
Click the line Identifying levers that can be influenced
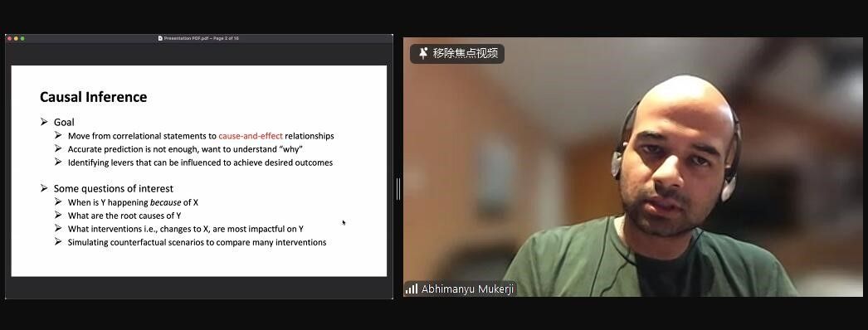click(200, 163)
